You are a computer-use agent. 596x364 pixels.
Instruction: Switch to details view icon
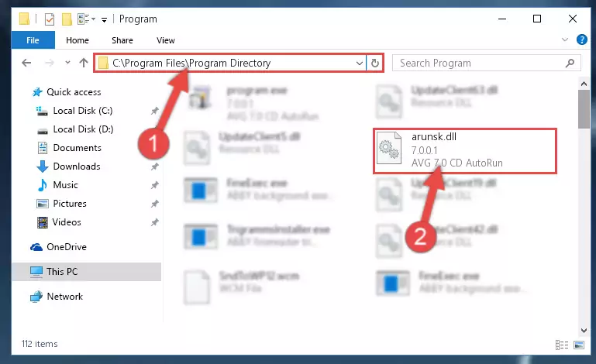tap(562, 345)
